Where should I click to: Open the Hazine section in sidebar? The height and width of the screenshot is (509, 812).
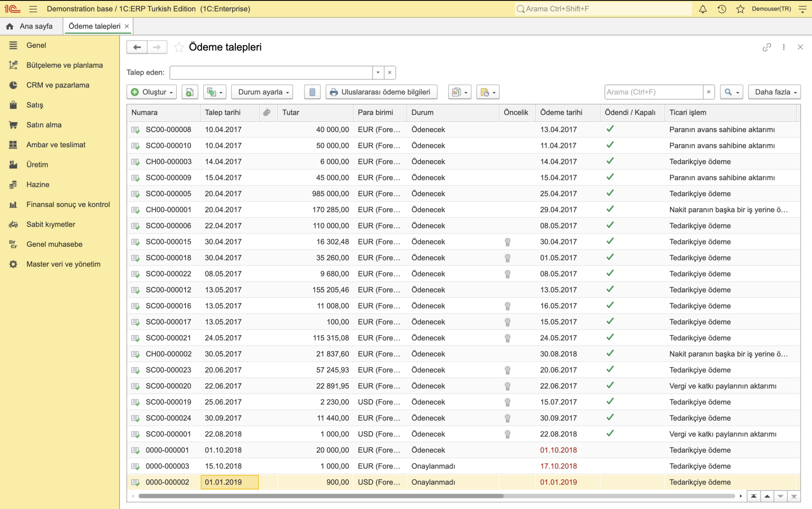[38, 184]
